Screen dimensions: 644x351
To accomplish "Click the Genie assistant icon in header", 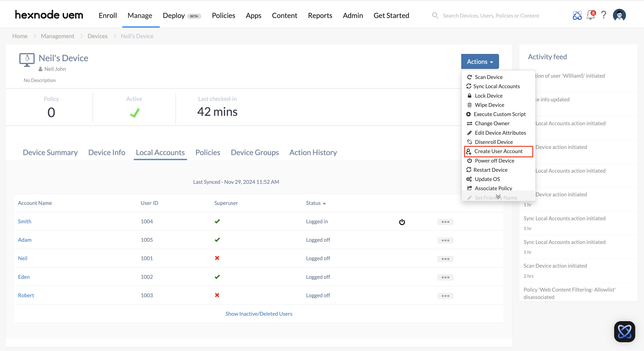I will (x=577, y=15).
